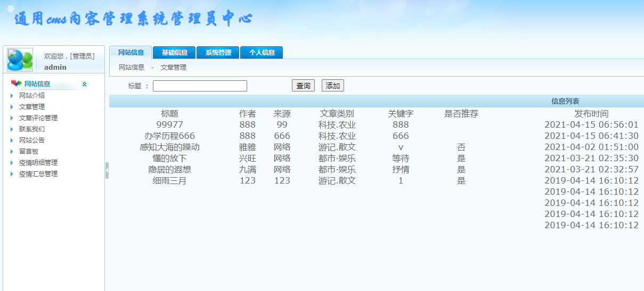Select the article title 懂的放下
This screenshot has width=644, height=291.
tap(169, 159)
